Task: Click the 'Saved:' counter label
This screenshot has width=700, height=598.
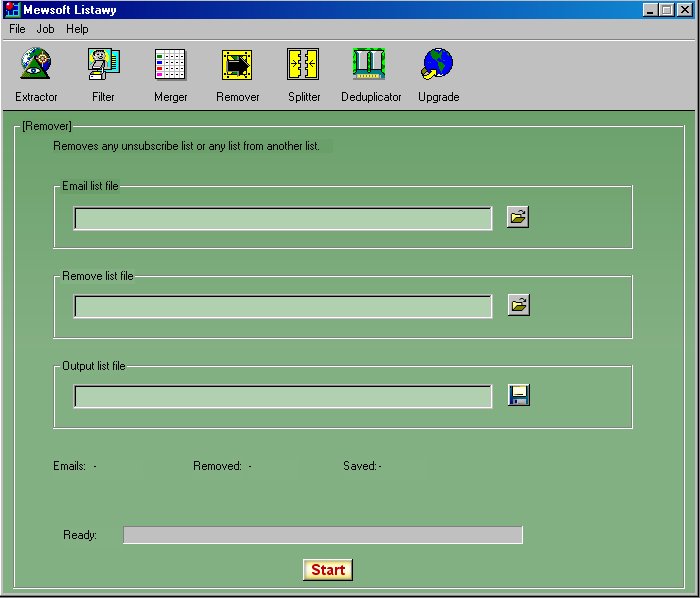Action: (x=360, y=466)
